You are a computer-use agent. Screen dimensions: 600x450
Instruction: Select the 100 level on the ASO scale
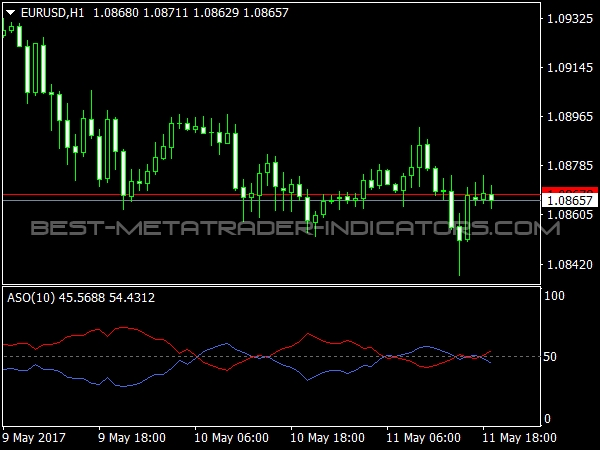[554, 295]
